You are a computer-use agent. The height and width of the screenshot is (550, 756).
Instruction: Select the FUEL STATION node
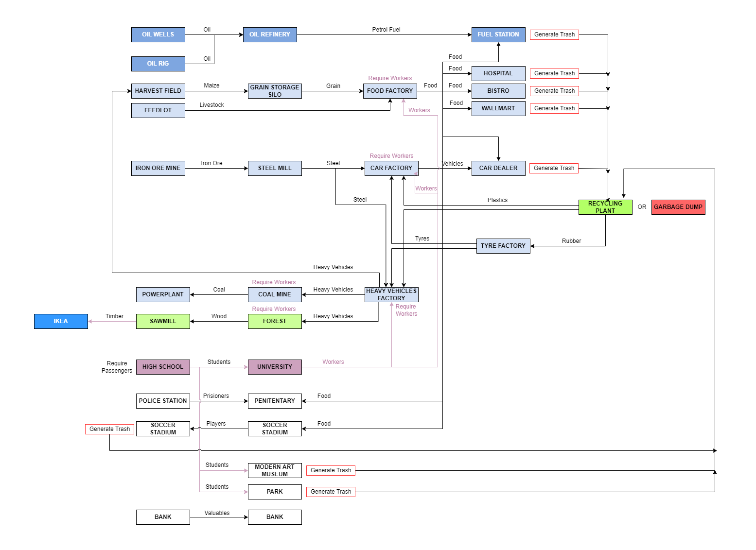point(498,34)
